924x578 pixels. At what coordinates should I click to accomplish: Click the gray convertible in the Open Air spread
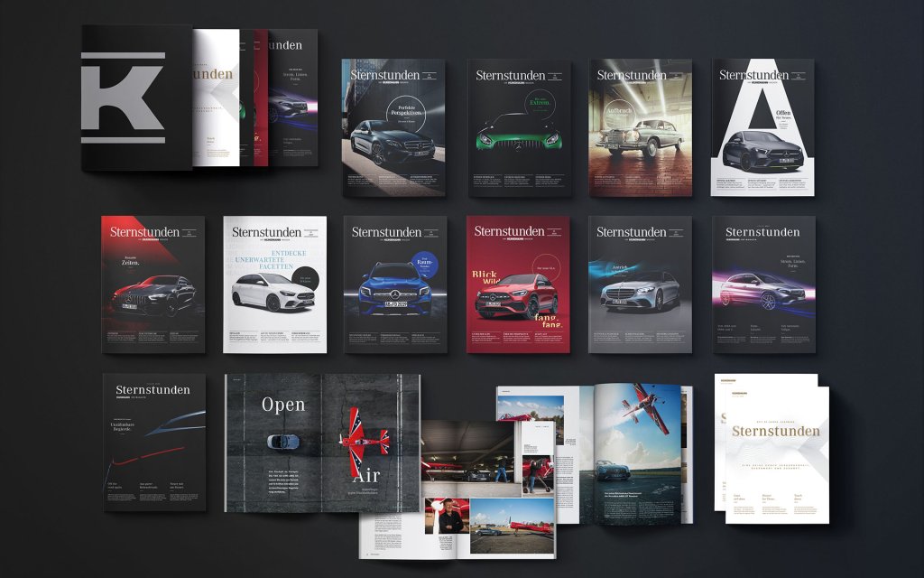coord(282,441)
